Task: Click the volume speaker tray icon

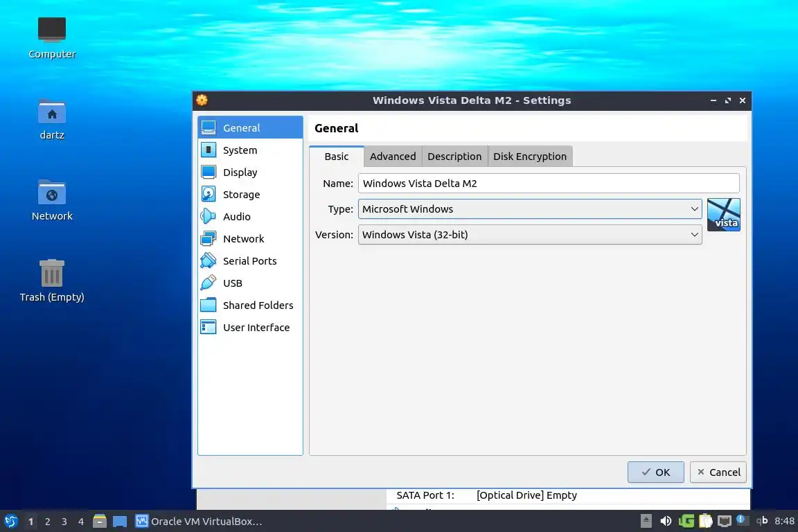Action: point(666,521)
